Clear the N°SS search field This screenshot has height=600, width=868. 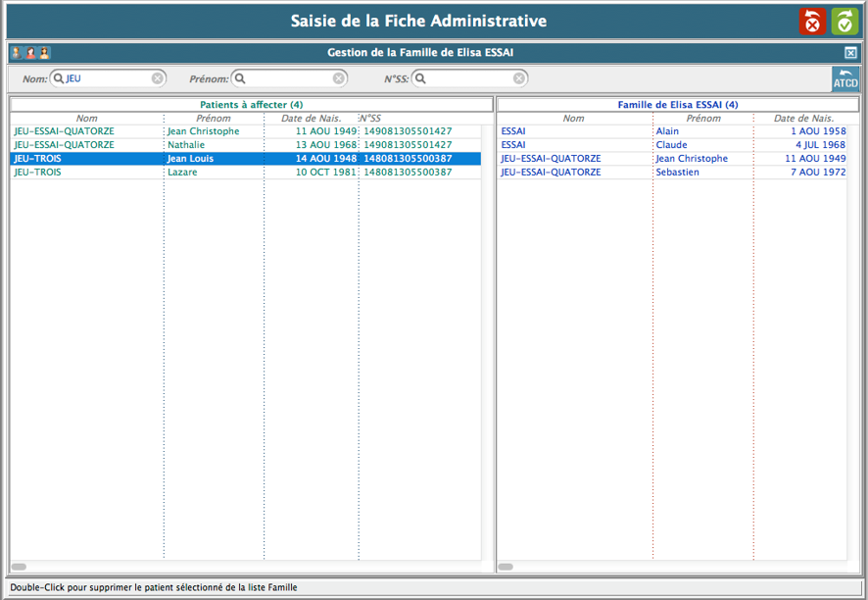tap(519, 78)
